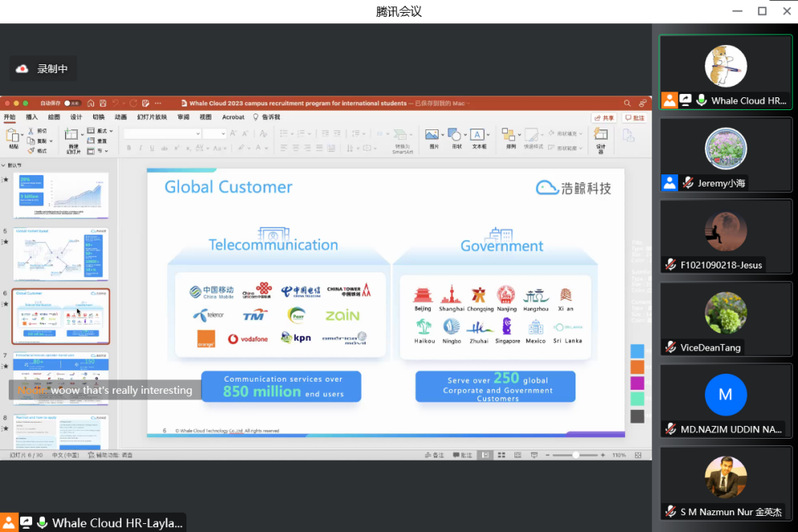The height and width of the screenshot is (532, 798).
Task: Click the 备注 (Notes) button in status bar
Action: coord(434,455)
